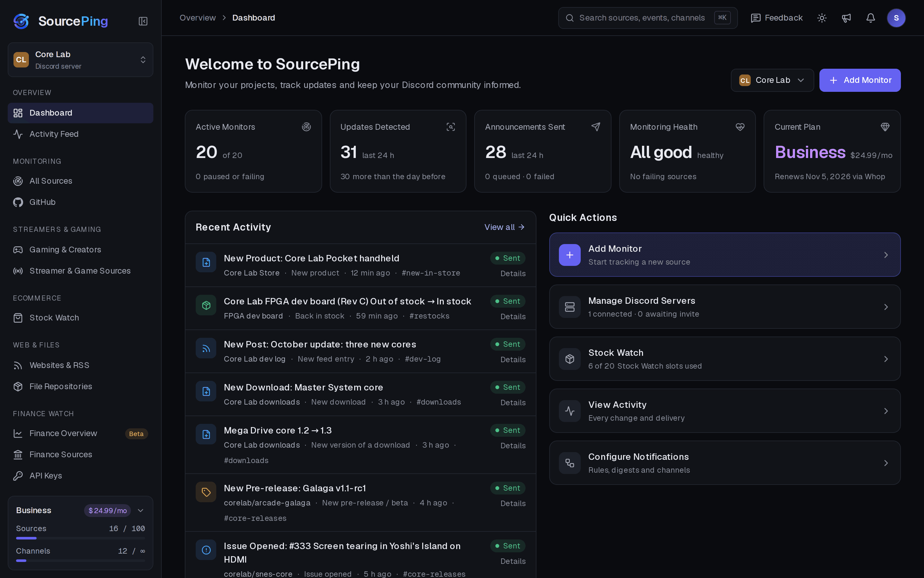Open the Core Lab dropdown beside Add Monitor
Screen dimensions: 924x578
[772, 80]
